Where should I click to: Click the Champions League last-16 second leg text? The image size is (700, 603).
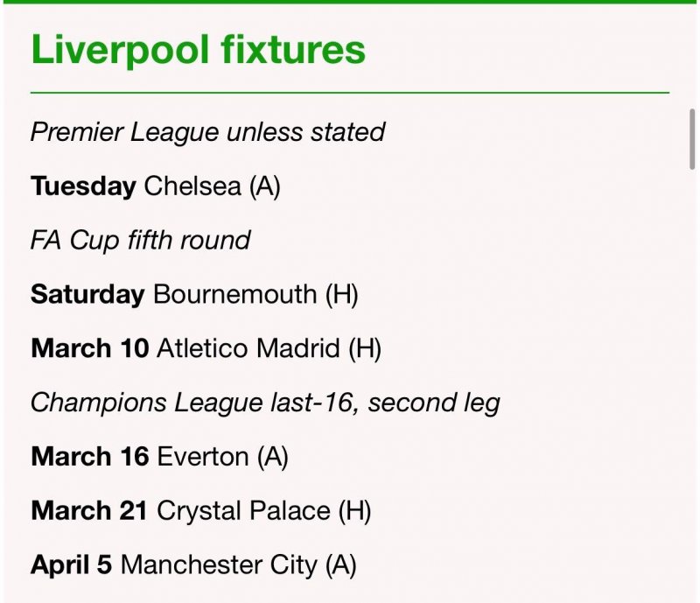[x=265, y=403]
